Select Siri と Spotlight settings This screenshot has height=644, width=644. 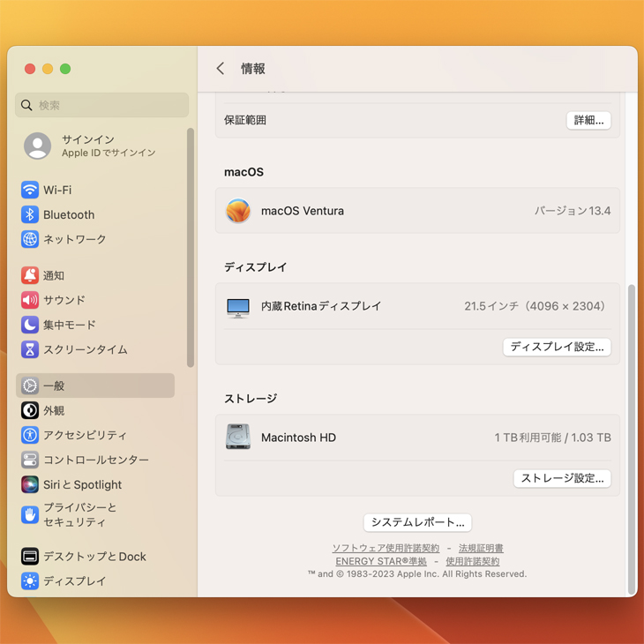point(82,484)
